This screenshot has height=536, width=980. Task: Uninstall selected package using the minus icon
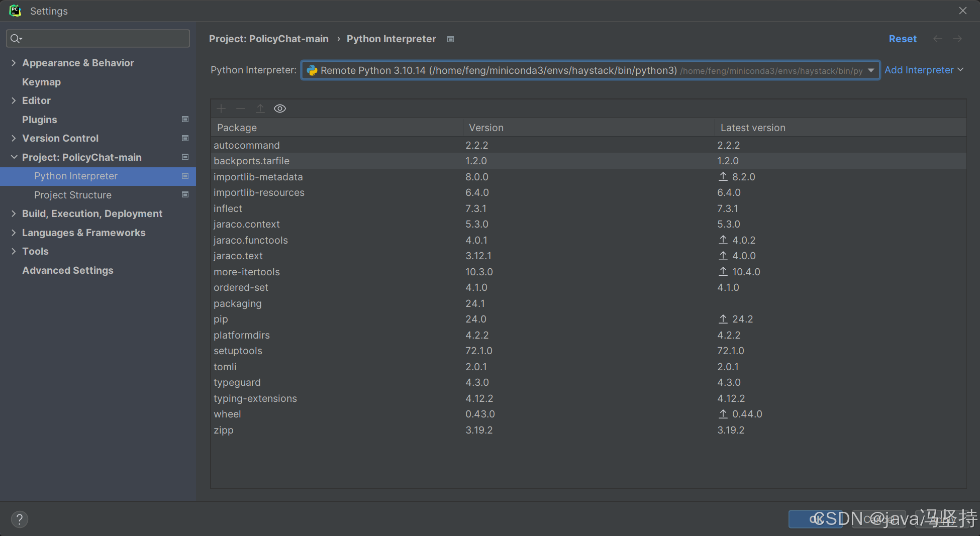click(240, 108)
